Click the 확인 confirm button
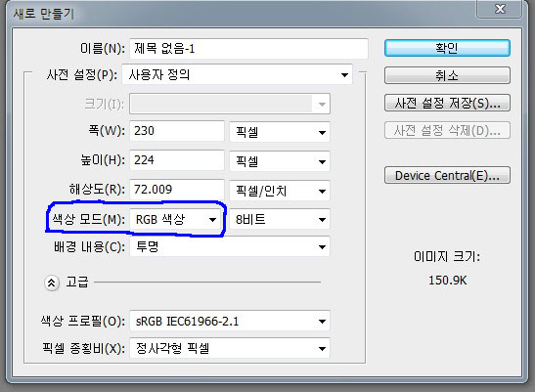This screenshot has width=535, height=392. [447, 48]
